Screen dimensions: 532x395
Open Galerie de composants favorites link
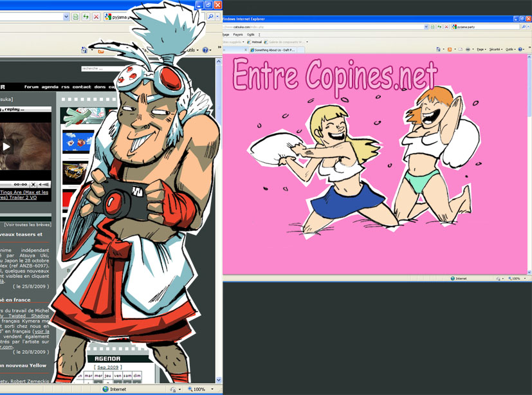[284, 42]
